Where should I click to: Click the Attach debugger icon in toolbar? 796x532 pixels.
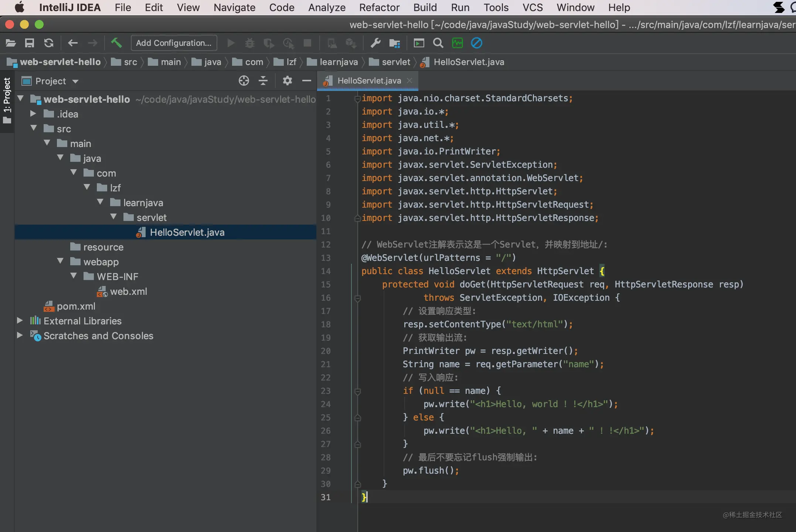[332, 43]
